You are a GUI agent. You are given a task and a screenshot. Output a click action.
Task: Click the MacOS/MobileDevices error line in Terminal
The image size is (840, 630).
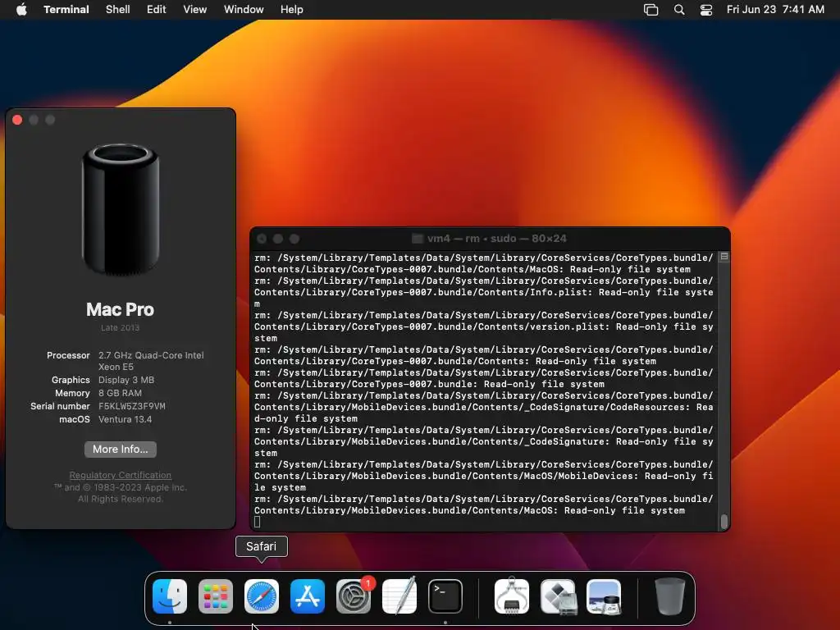coord(484,476)
